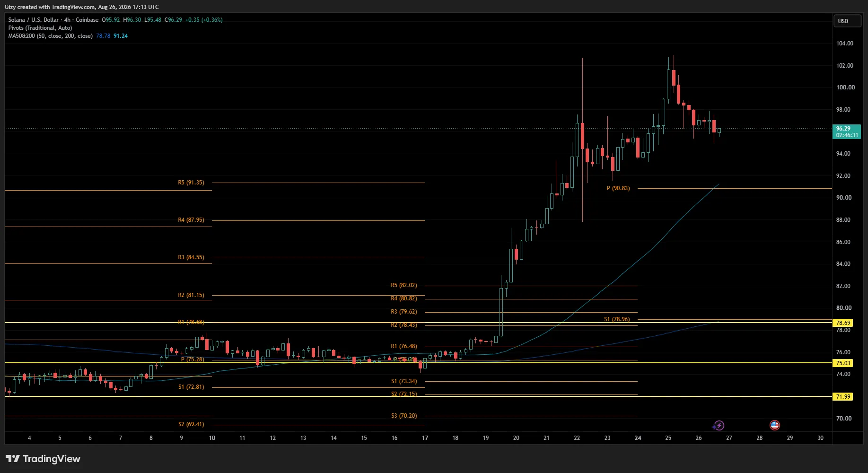
Task: Click pivot label R5 (82.02)
Action: (x=404, y=285)
